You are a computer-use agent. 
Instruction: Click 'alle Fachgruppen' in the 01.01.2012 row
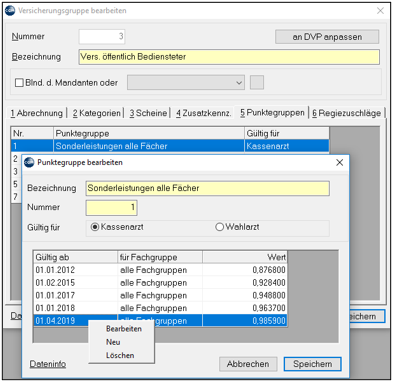pyautogui.click(x=154, y=270)
